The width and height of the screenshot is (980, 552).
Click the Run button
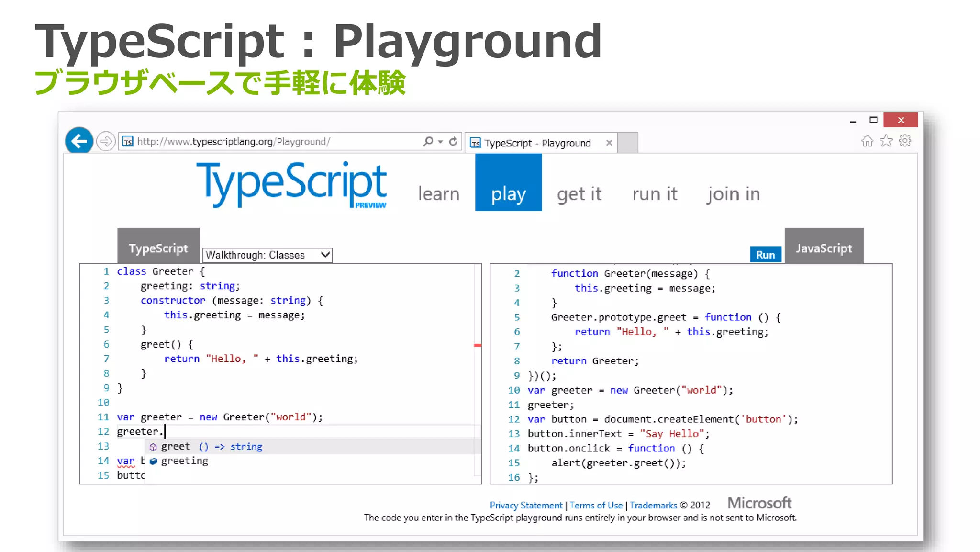coord(766,255)
